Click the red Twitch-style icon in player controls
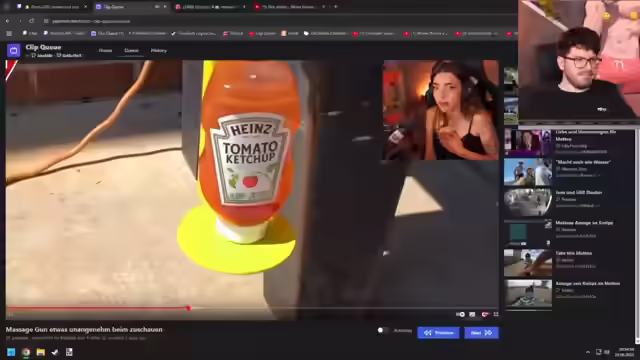Screen dimensions: 640x360 tap(485, 314)
